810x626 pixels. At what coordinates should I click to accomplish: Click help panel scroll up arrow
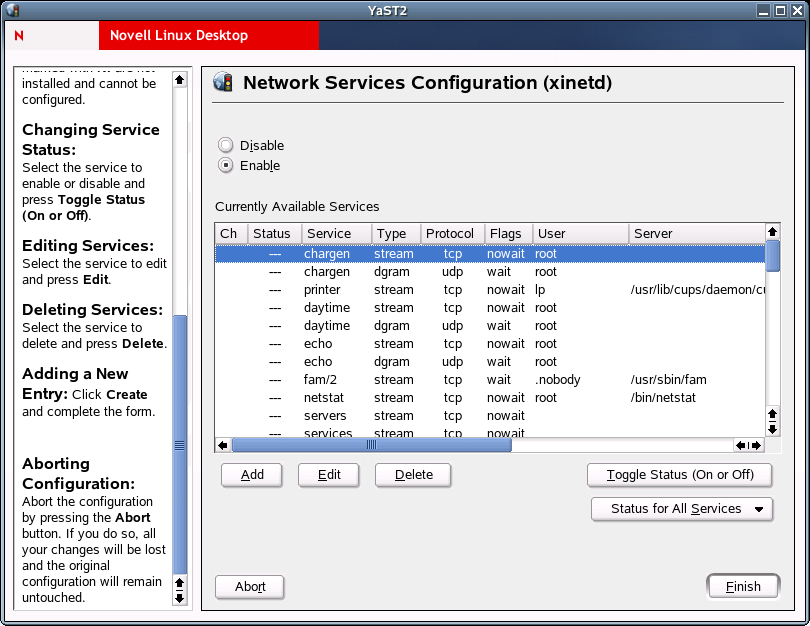point(180,79)
